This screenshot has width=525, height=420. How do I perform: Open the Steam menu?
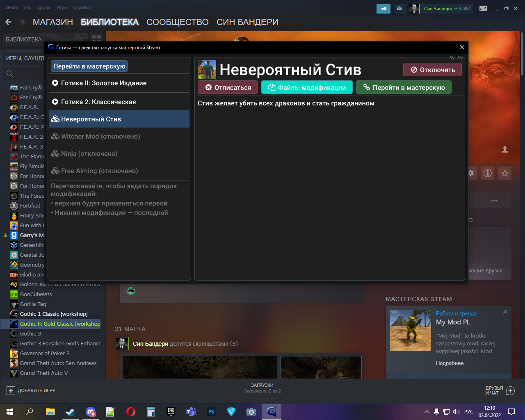[x=11, y=7]
